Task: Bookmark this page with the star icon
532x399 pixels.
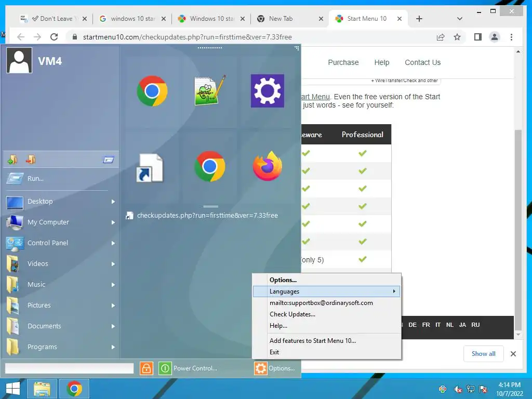Action: click(457, 37)
